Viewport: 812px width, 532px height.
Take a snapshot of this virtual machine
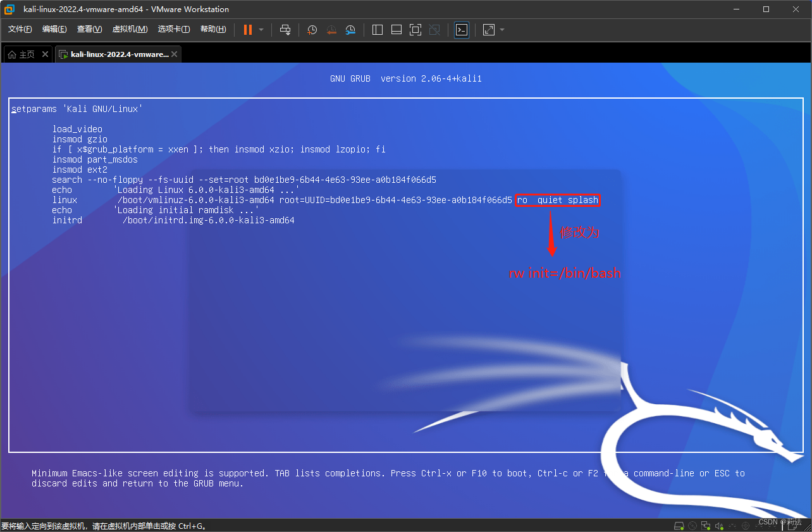pos(312,30)
